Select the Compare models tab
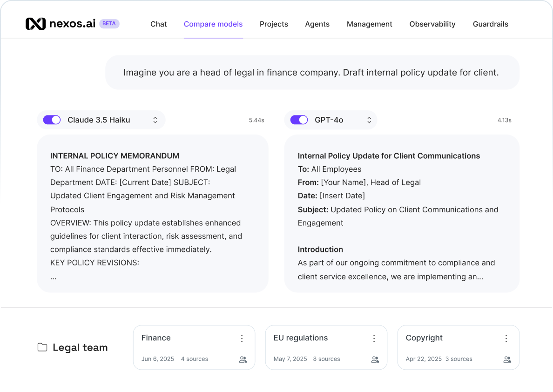The height and width of the screenshot is (392, 553). click(x=213, y=24)
